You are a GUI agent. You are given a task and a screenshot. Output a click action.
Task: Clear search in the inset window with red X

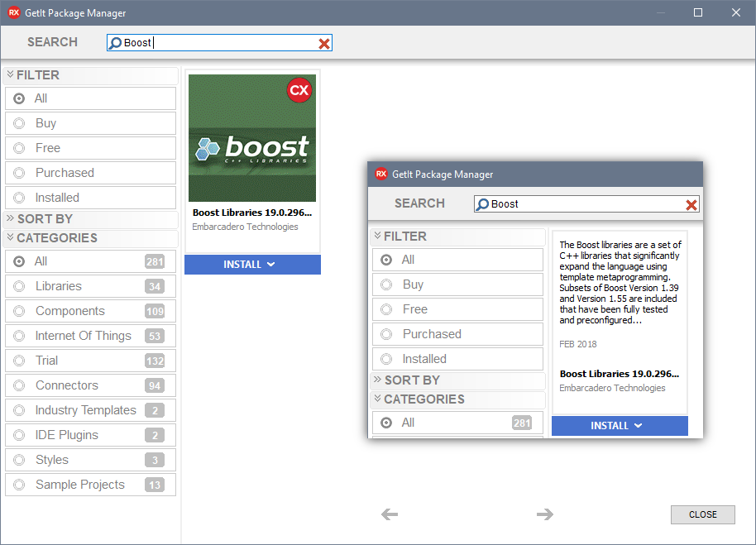pos(691,205)
